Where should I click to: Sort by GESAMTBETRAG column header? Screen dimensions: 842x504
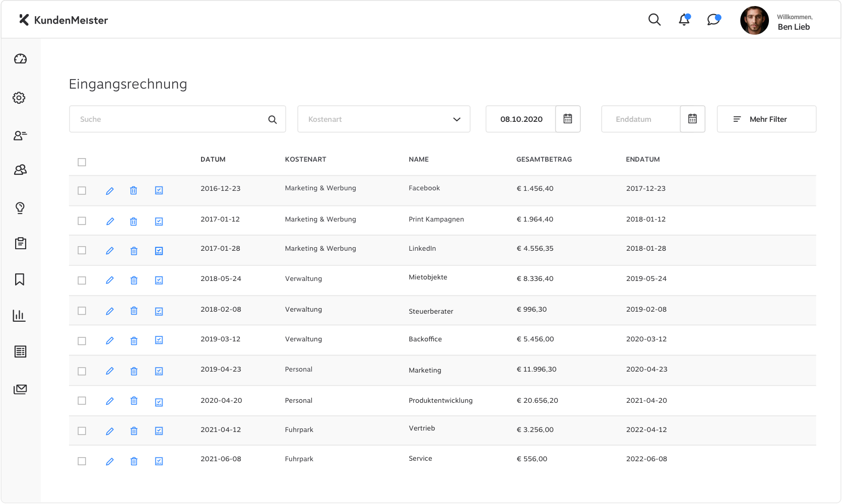click(x=544, y=160)
